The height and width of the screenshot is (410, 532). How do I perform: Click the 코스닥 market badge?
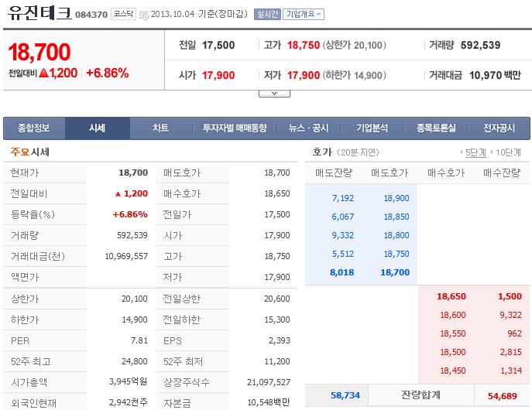click(x=123, y=14)
